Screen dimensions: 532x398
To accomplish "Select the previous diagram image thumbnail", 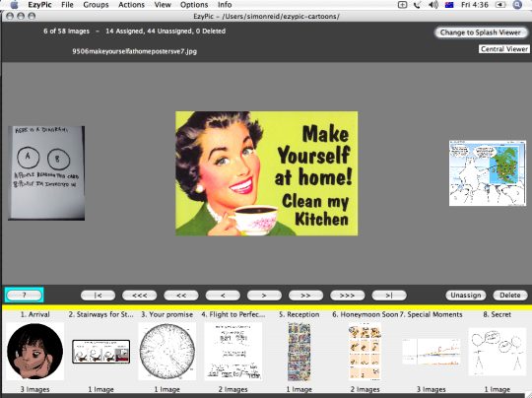I will point(46,173).
